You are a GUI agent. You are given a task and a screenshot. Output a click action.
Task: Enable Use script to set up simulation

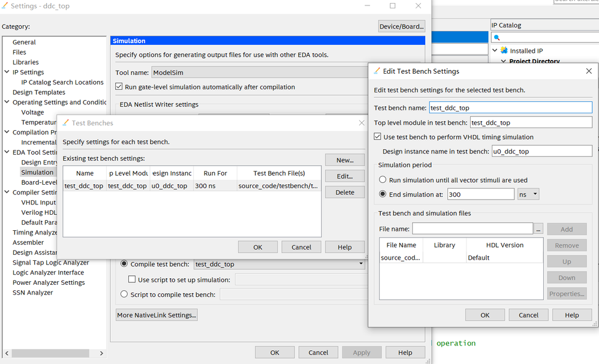click(x=132, y=279)
